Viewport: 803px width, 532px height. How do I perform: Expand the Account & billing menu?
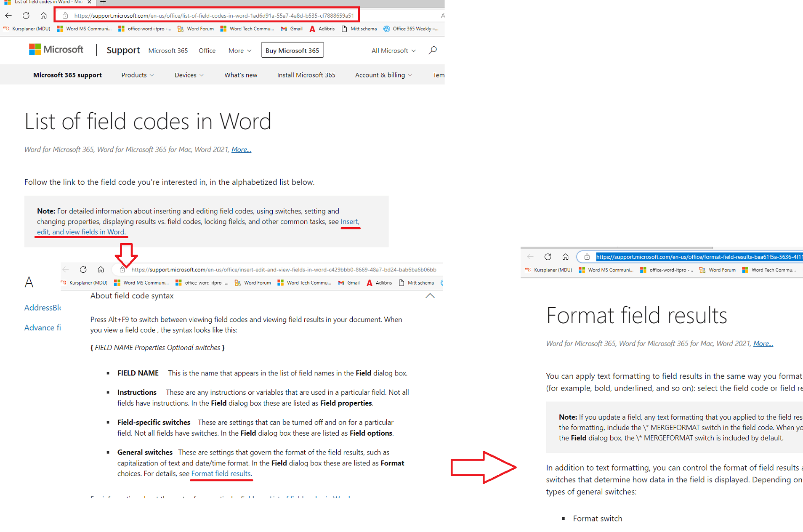(x=383, y=75)
